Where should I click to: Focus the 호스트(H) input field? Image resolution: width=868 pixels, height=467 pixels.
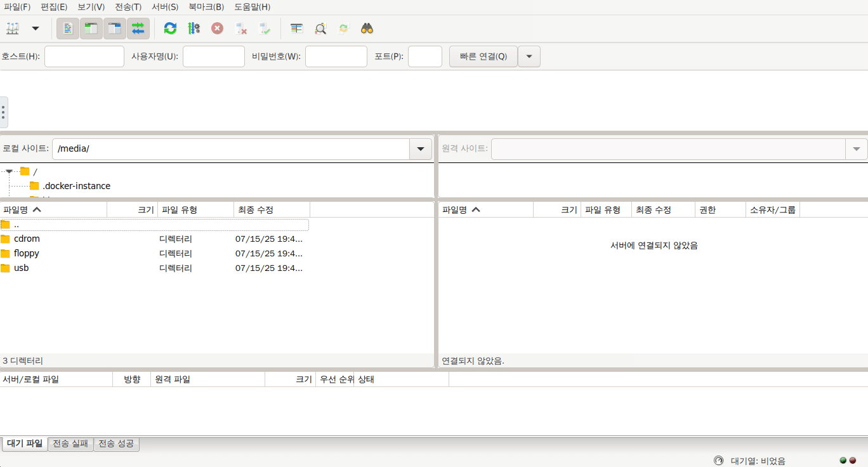point(84,56)
